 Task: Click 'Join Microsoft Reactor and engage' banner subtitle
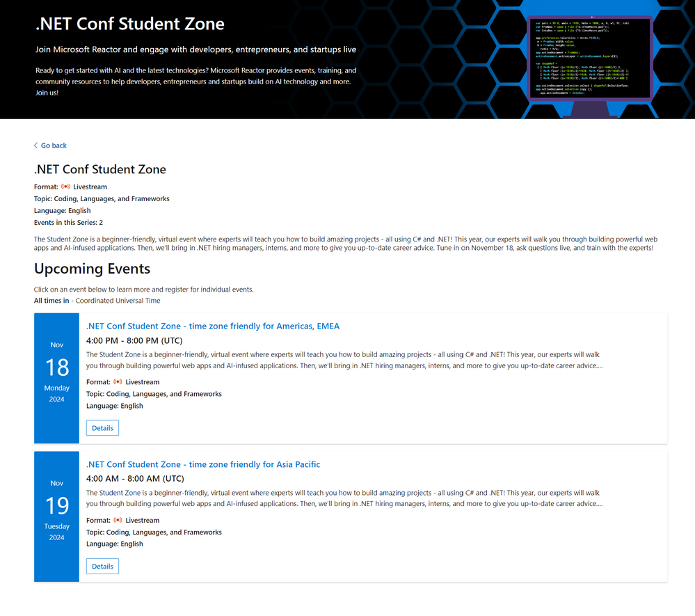pos(196,49)
